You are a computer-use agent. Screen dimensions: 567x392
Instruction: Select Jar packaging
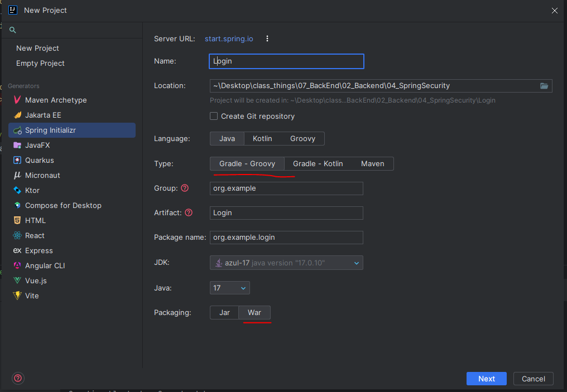pyautogui.click(x=224, y=312)
